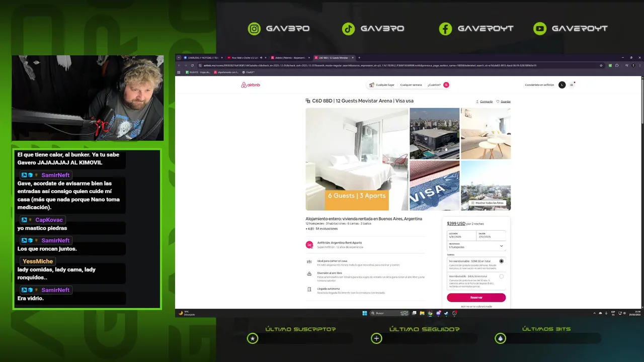Open the Chrome tab search dropdown
The width and height of the screenshot is (644, 362).
click(x=179, y=58)
